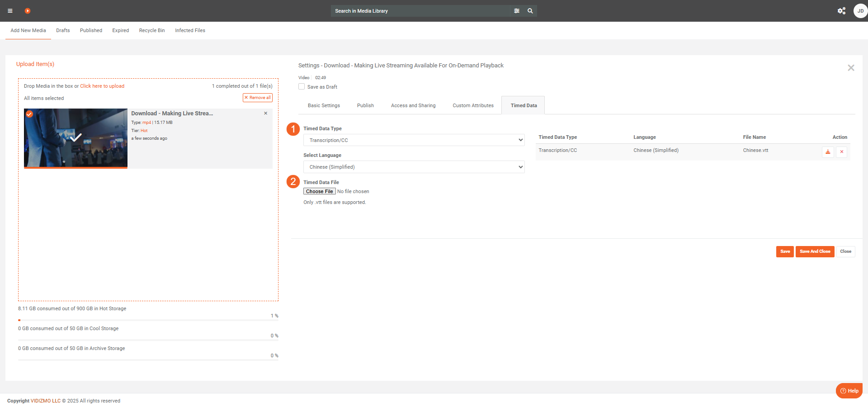The height and width of the screenshot is (412, 868).
Task: Click the VIDIZMO play logo icon
Action: pos(28,11)
